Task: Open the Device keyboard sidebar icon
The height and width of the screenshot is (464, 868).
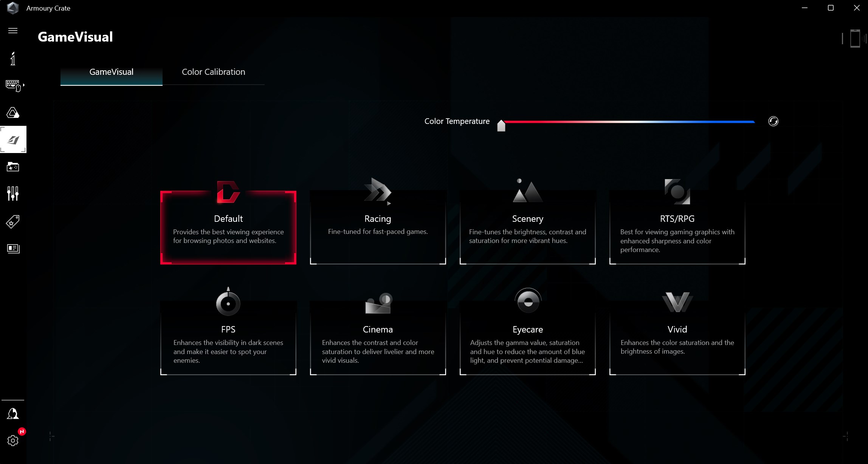Action: (13, 85)
